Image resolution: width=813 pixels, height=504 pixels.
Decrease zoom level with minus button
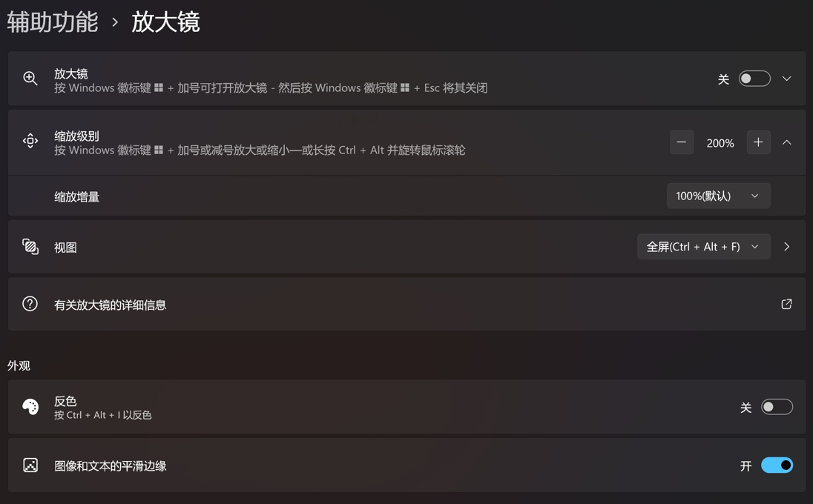pyautogui.click(x=682, y=142)
